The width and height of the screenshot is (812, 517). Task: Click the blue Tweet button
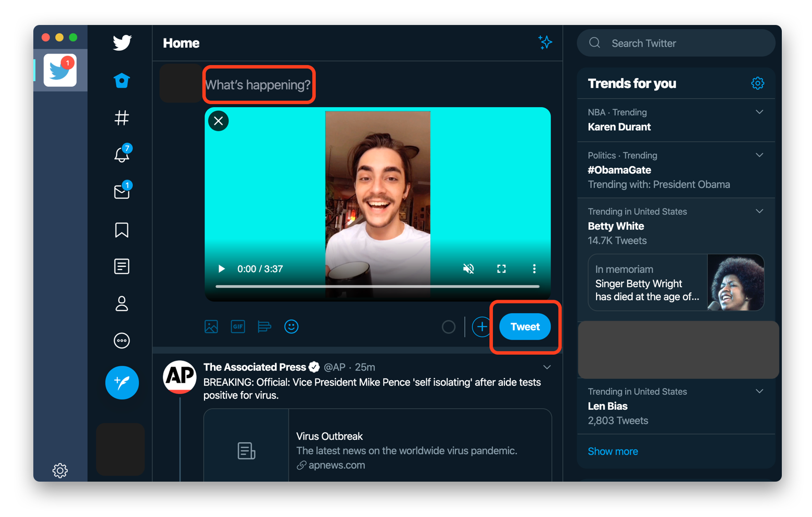[x=525, y=327]
